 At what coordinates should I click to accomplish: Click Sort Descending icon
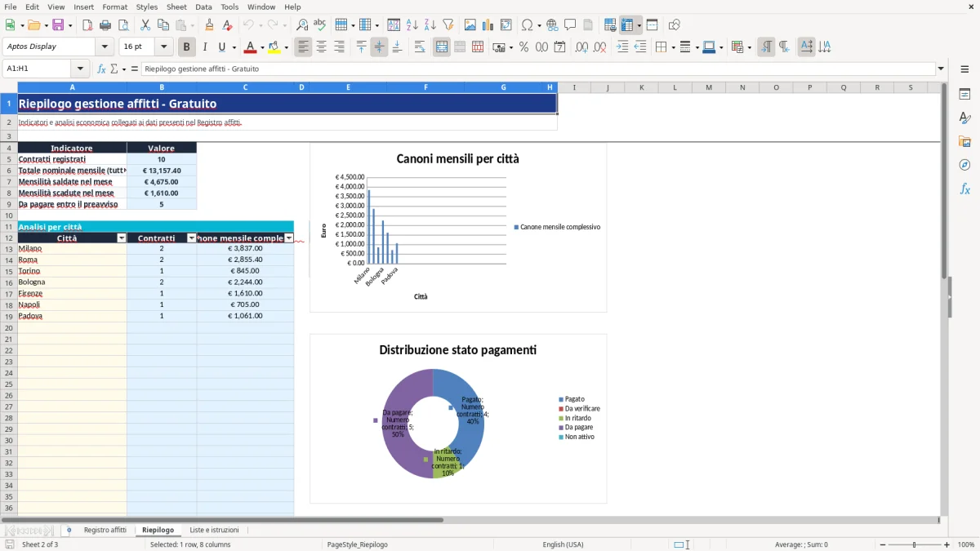tap(430, 25)
